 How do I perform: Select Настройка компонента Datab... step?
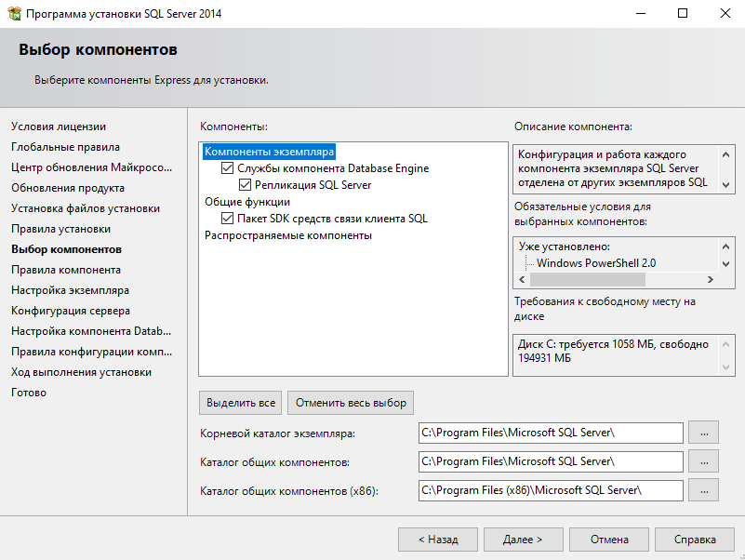pos(91,331)
